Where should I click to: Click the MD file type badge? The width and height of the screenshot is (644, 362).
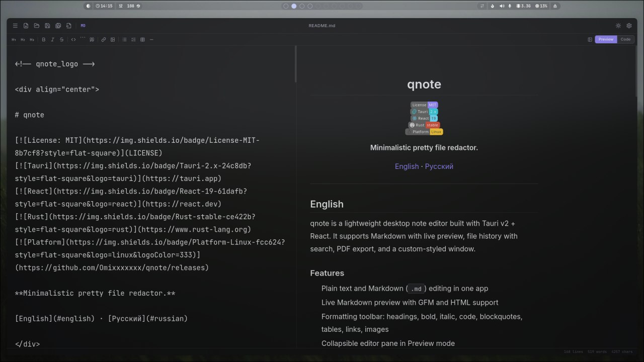click(x=83, y=26)
